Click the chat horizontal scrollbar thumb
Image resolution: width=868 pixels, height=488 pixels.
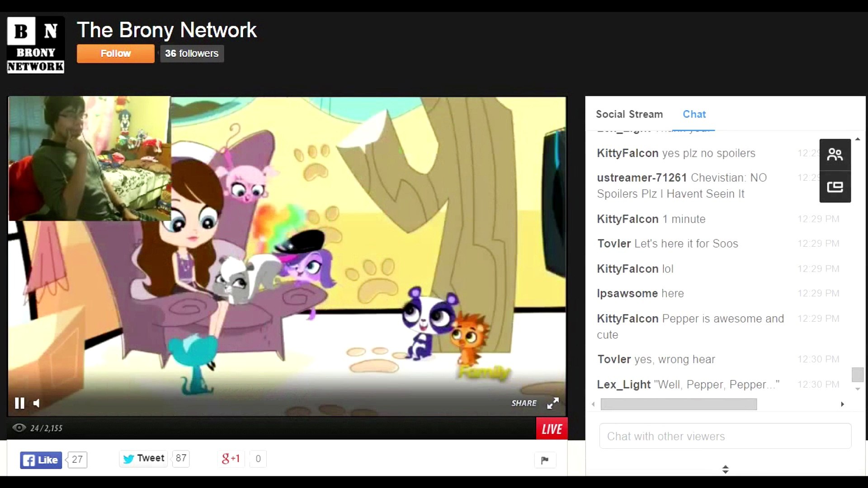coord(679,404)
